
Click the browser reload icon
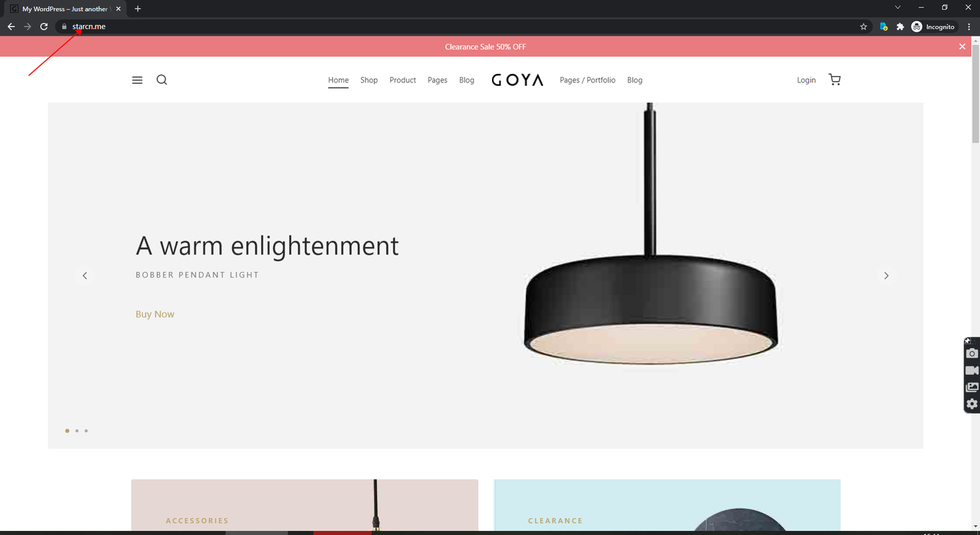pos(44,27)
